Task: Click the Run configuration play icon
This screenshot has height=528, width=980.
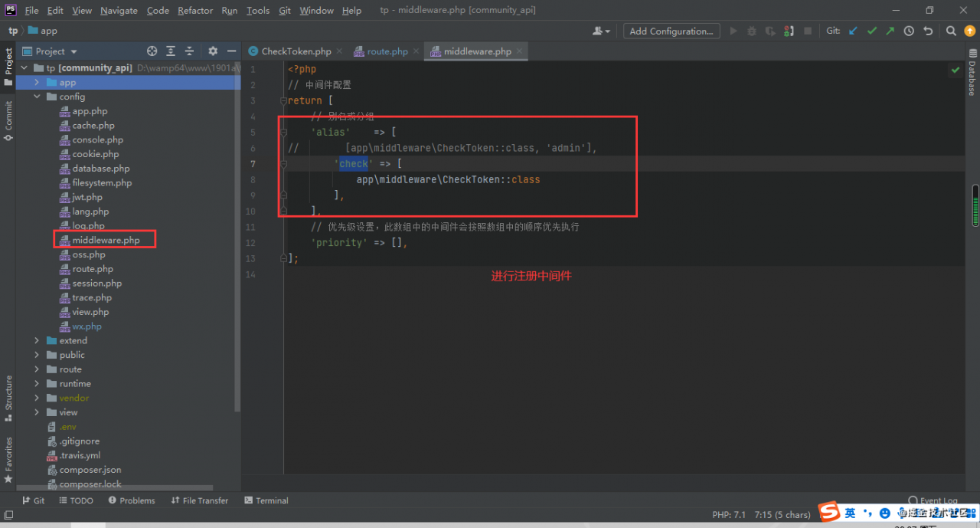Action: (x=733, y=31)
